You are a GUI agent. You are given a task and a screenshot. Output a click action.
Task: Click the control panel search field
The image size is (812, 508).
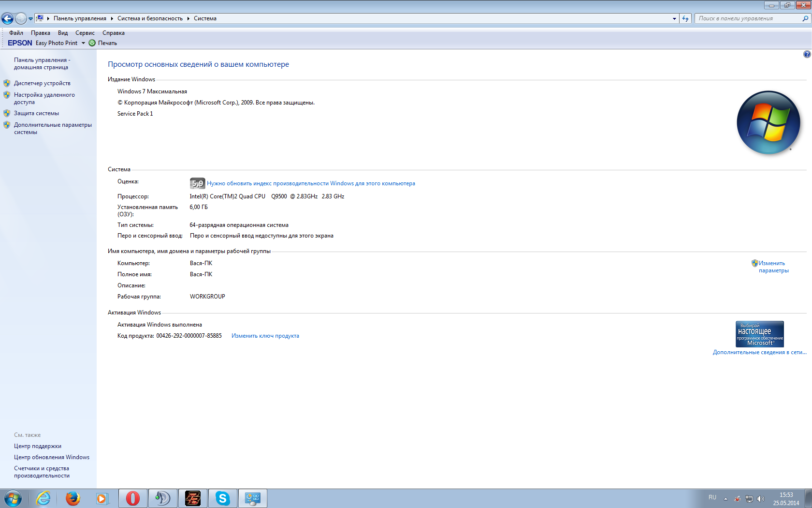coord(748,18)
